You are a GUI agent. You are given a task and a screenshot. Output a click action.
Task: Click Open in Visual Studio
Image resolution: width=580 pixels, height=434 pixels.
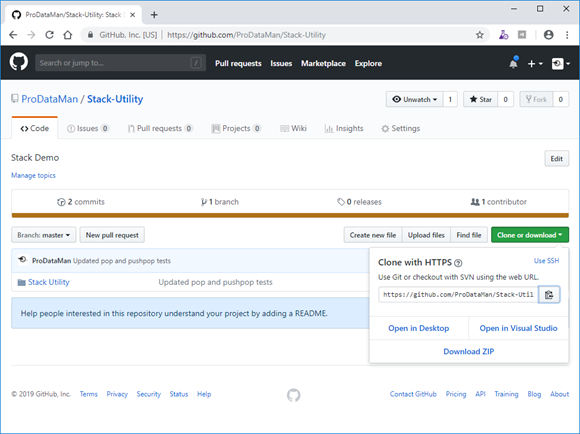click(x=518, y=328)
